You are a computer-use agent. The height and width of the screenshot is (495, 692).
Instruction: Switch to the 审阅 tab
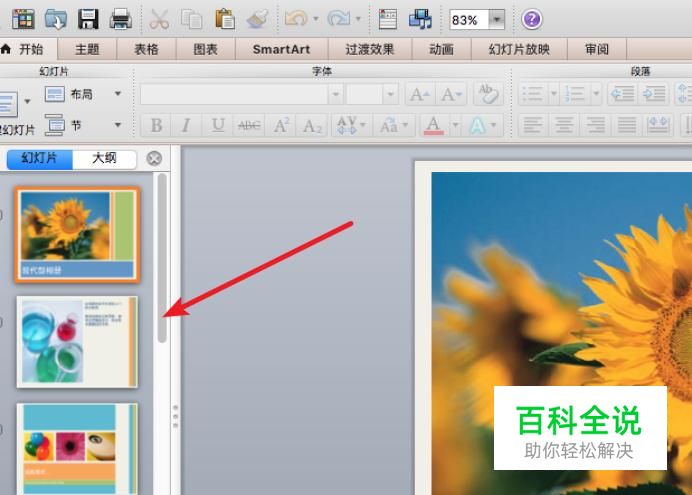click(x=597, y=49)
